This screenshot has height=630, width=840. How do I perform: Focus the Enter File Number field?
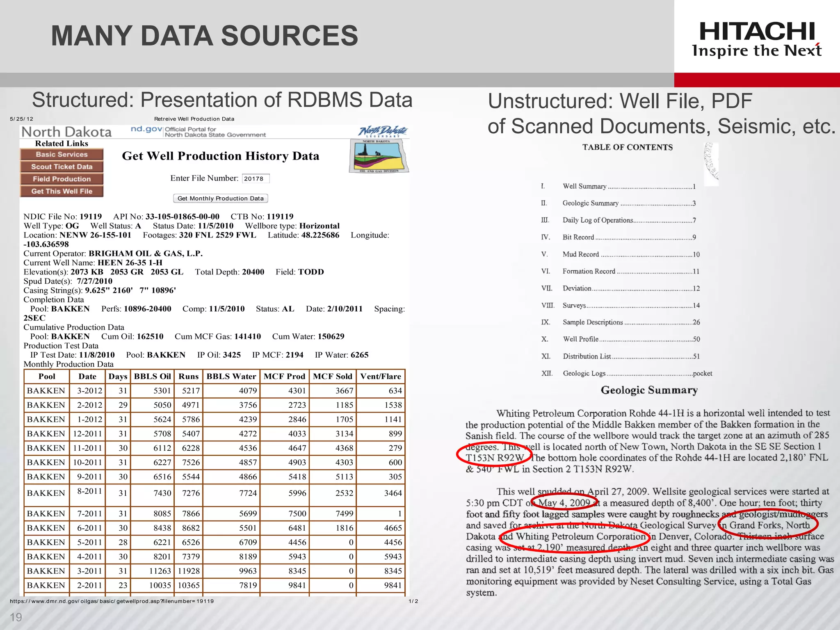[x=256, y=178]
